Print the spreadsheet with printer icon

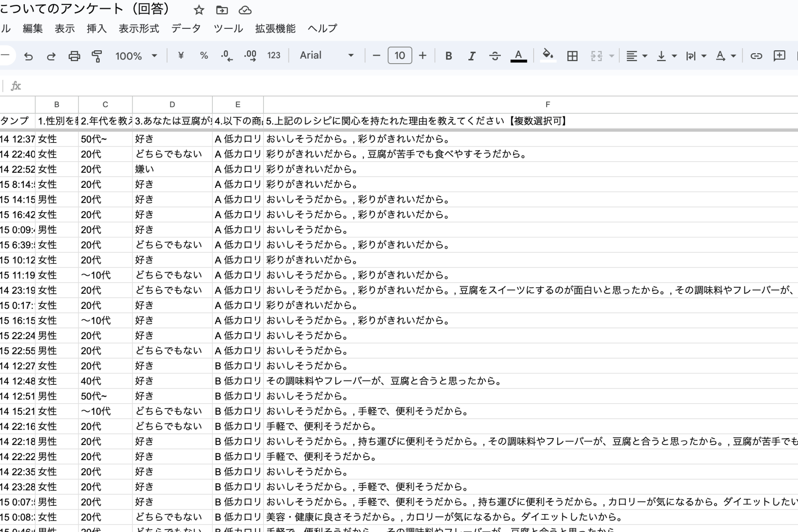(x=74, y=56)
